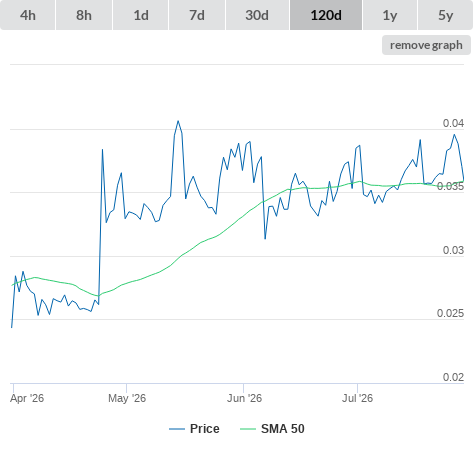View the 5y time range
The image size is (474, 455).
[x=445, y=15]
